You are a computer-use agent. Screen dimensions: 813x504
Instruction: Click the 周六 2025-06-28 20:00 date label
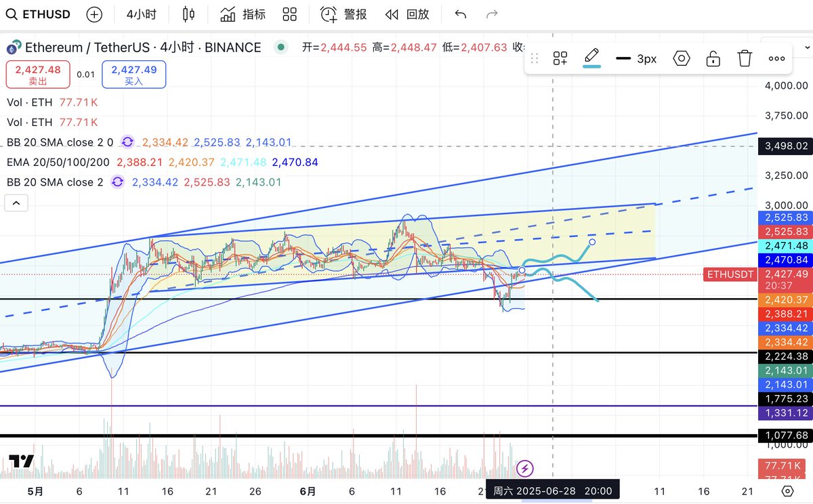553,491
